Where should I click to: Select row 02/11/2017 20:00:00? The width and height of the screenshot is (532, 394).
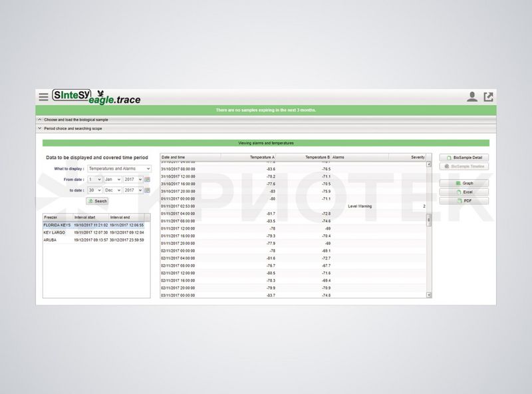point(293,288)
